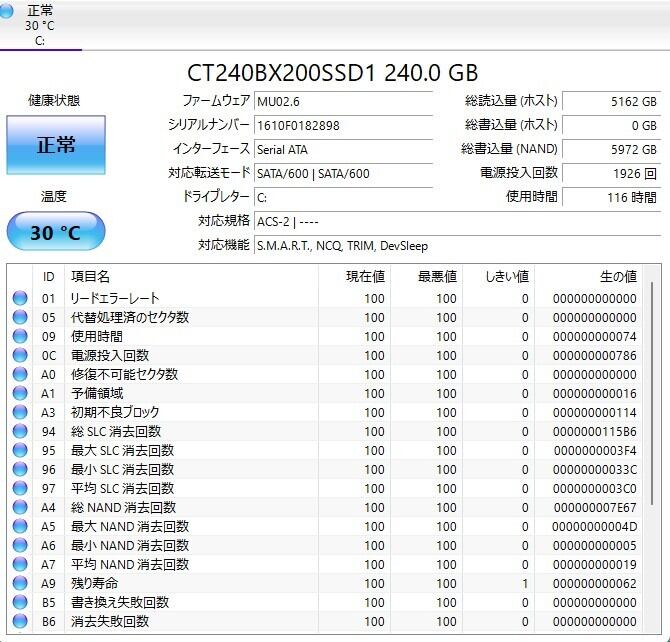Click the status icon for row A9 残り寿命
This screenshot has width=670, height=642.
(x=20, y=583)
